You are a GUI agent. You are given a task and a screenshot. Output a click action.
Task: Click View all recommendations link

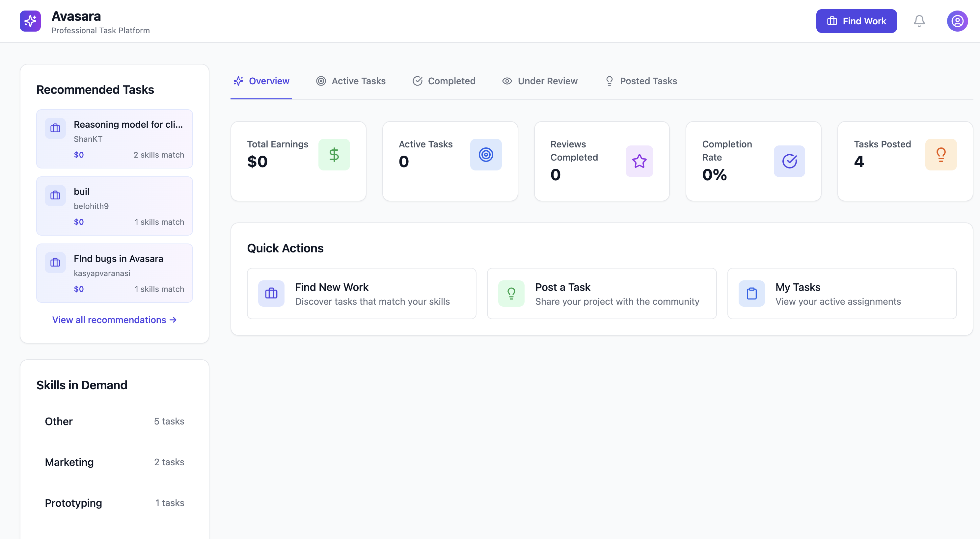(115, 320)
